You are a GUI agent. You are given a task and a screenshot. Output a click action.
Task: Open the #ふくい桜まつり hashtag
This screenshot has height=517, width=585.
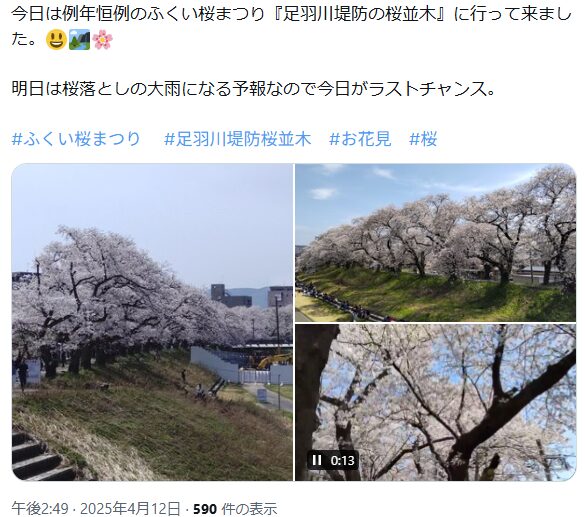tap(76, 139)
